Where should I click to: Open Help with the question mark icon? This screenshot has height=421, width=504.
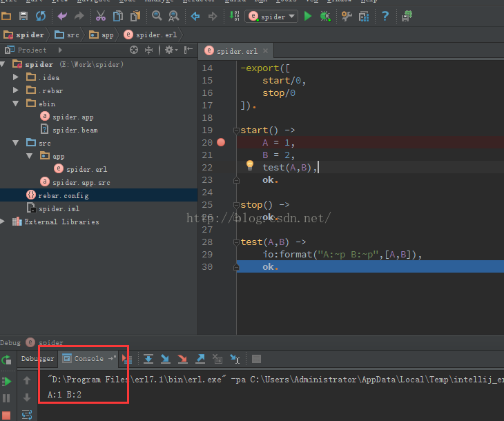pos(385,16)
